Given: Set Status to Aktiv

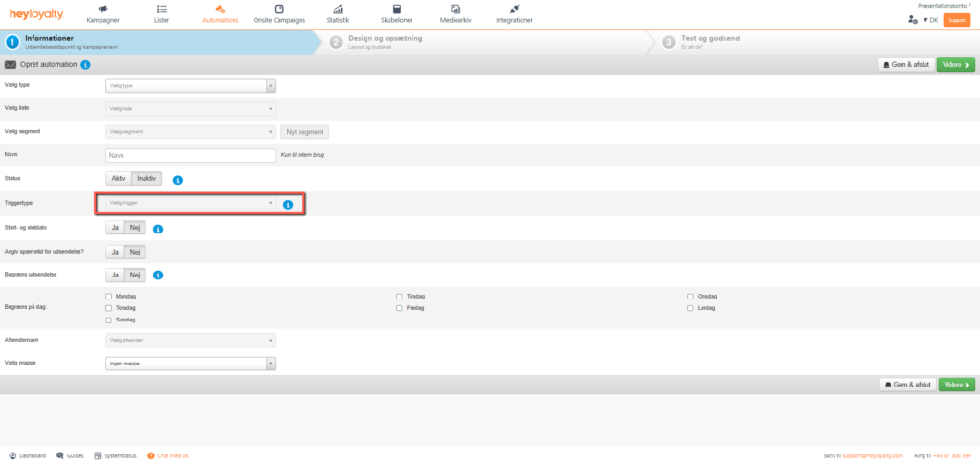Looking at the screenshot, I should (118, 179).
